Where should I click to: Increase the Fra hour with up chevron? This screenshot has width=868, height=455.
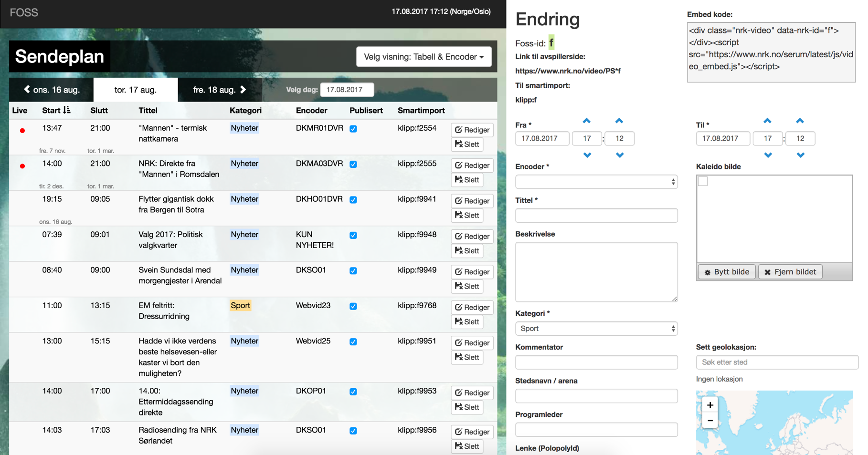(587, 121)
